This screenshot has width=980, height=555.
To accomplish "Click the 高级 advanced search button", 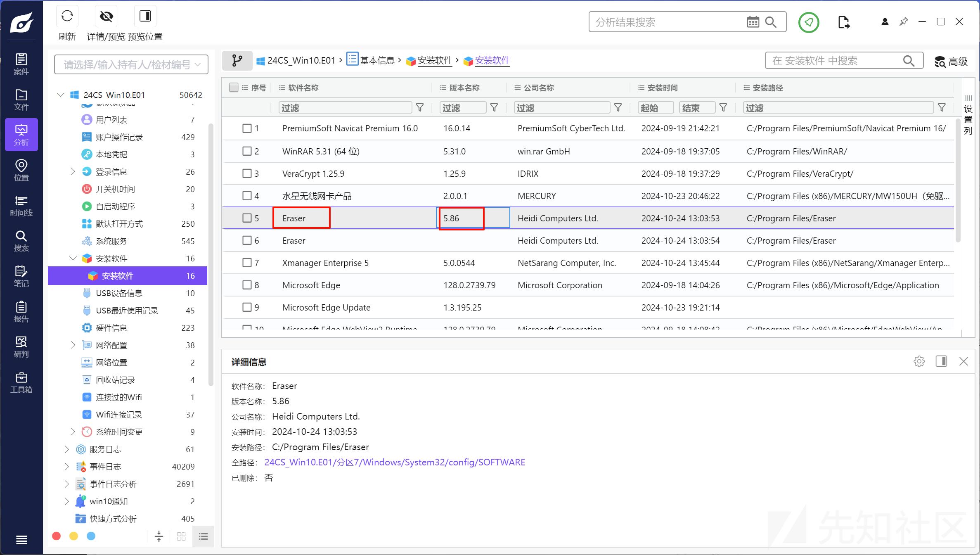I will 951,62.
